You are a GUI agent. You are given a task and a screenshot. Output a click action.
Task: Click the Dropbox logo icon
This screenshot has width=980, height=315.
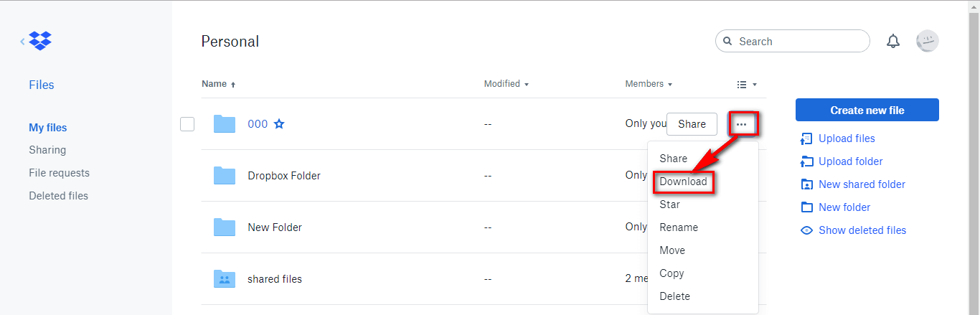pos(40,41)
